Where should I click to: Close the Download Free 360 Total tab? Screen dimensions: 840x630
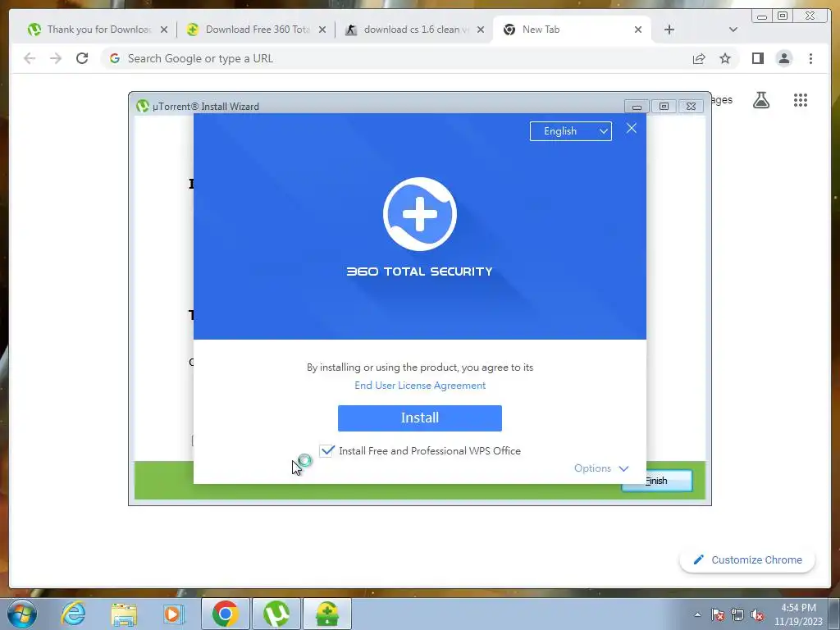[x=322, y=30]
